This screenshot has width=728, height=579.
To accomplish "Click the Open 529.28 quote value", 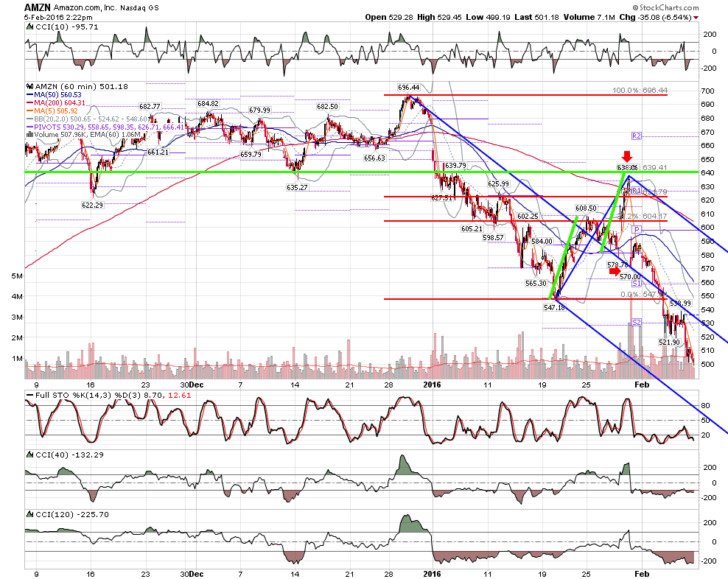I will click(389, 17).
